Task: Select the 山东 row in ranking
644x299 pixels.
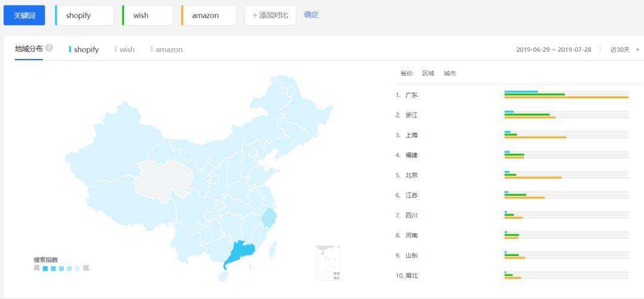Action: tap(512, 256)
